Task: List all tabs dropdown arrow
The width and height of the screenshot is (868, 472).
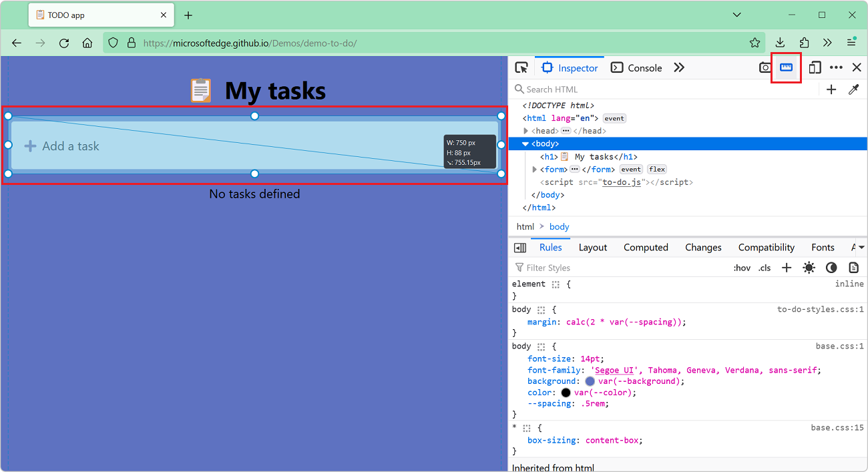Action: (736, 15)
